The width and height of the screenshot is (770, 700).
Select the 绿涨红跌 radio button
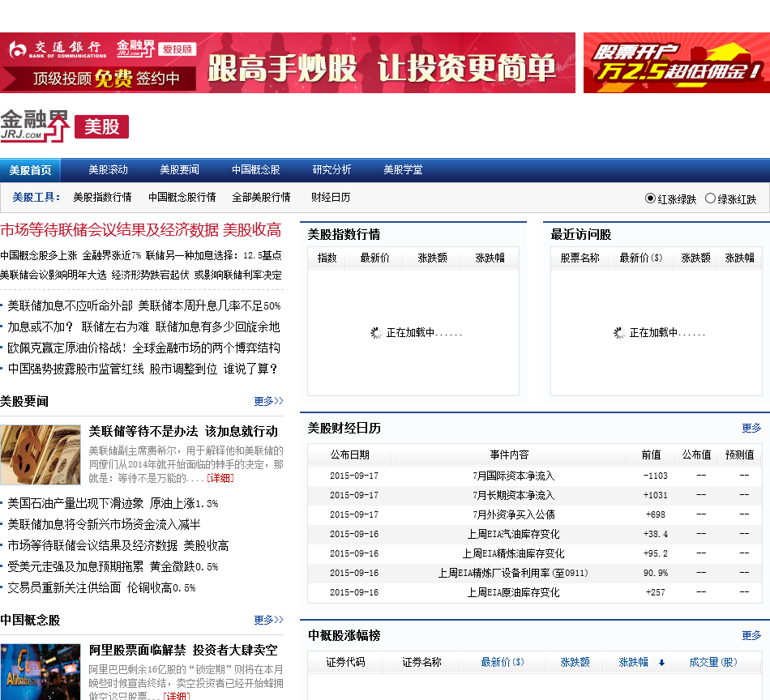pyautogui.click(x=710, y=198)
